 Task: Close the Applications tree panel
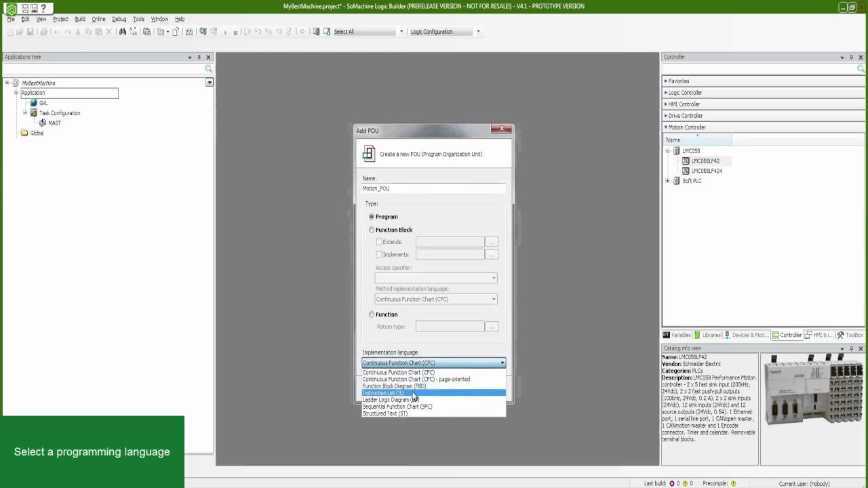[208, 57]
